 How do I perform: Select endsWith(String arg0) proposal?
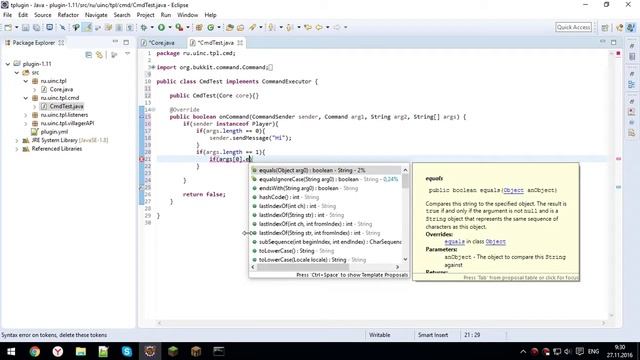coord(326,188)
